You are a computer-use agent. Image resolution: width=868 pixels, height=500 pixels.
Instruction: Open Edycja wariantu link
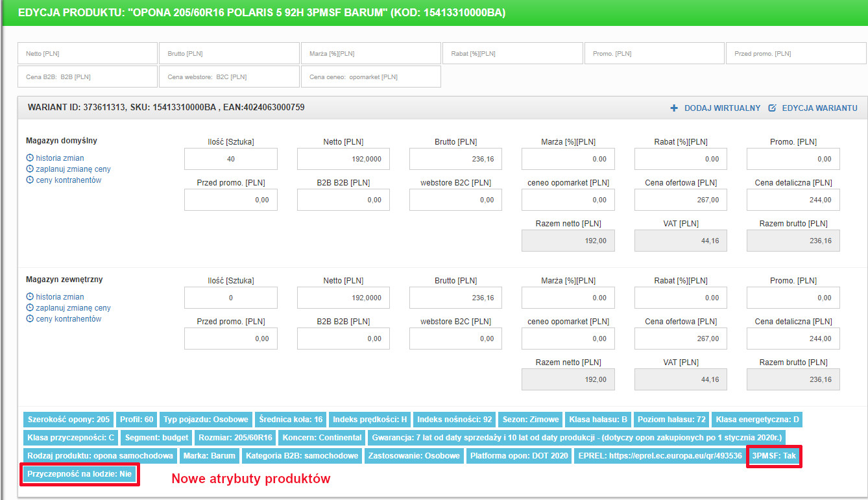[x=819, y=108]
